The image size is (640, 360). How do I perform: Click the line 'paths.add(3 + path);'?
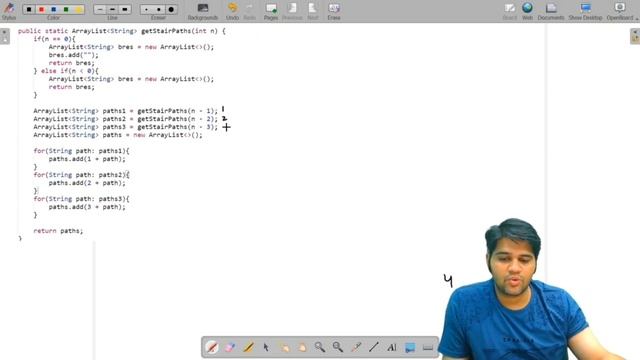tap(87, 207)
